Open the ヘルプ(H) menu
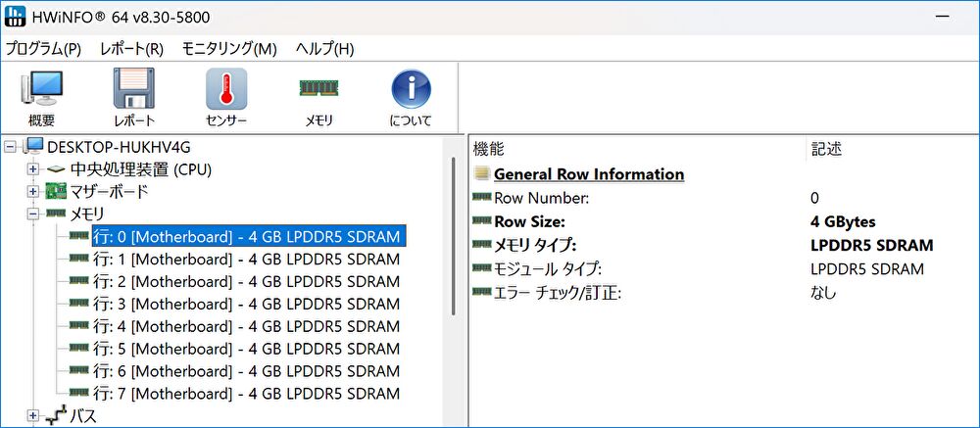This screenshot has width=980, height=428. pyautogui.click(x=324, y=49)
